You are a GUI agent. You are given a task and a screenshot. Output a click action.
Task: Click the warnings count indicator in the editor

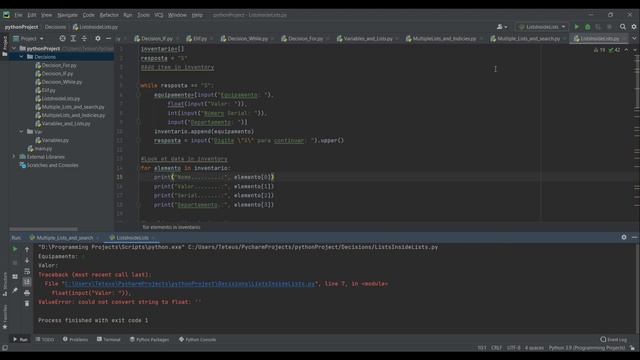(600, 50)
